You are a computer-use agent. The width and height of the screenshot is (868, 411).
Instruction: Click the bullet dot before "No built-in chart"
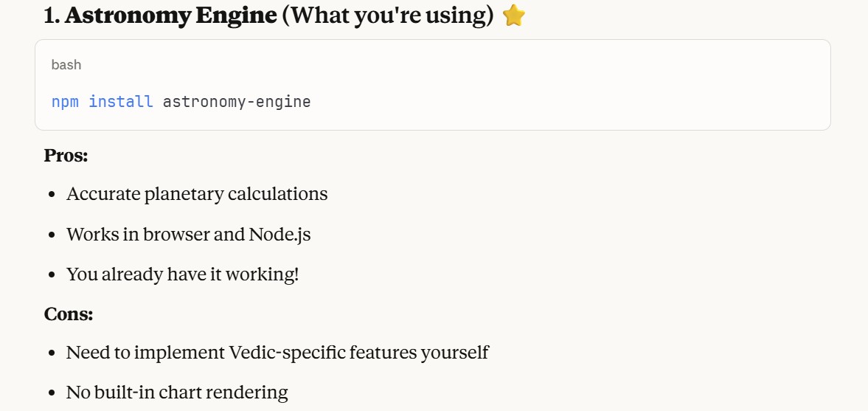pos(52,393)
